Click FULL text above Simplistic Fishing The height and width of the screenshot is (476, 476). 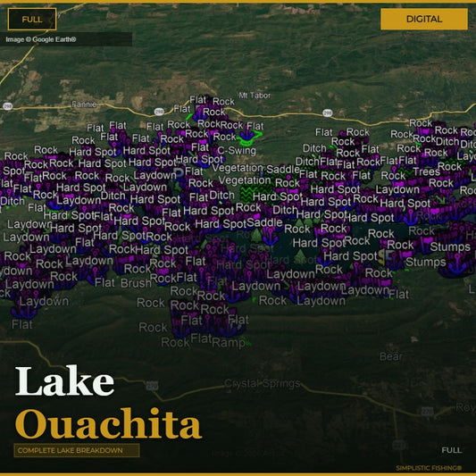pos(452,450)
